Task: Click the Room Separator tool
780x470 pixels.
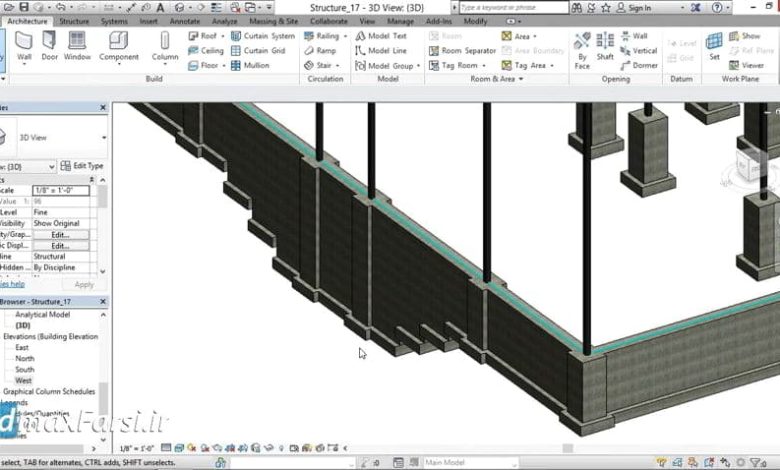Action: (x=463, y=51)
